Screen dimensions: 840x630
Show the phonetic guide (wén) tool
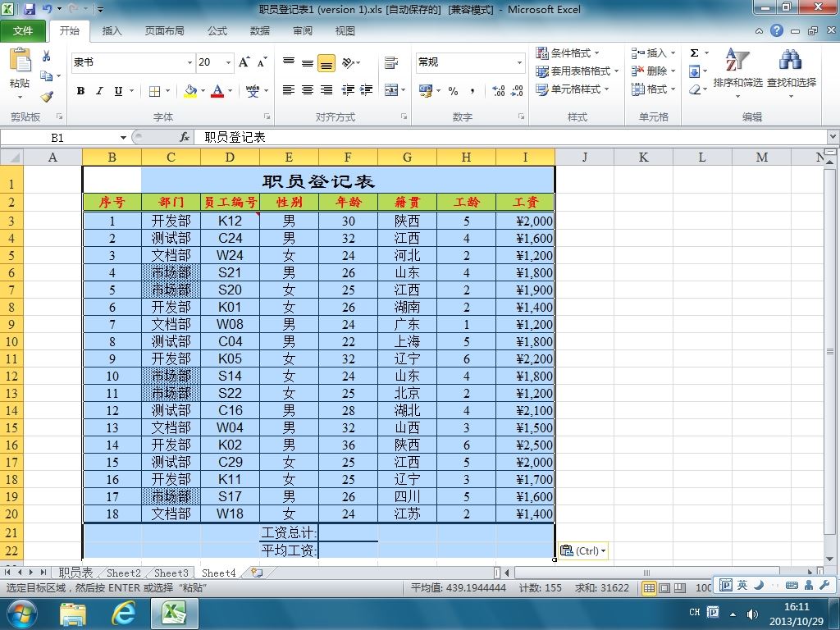[253, 91]
